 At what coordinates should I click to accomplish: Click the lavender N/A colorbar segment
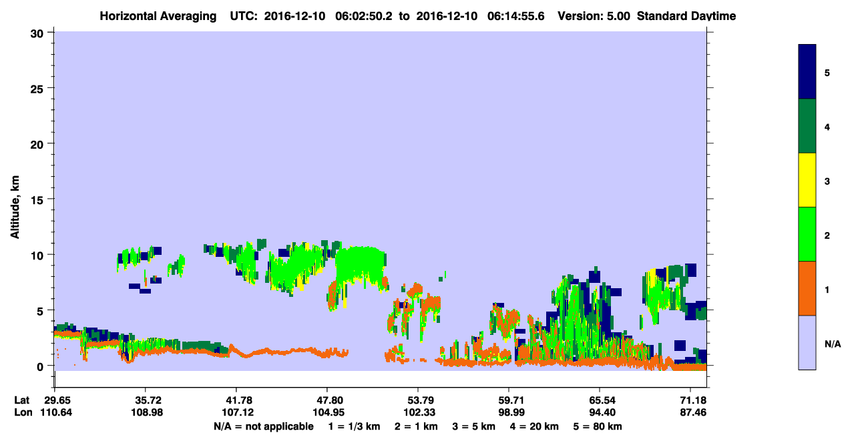click(807, 342)
